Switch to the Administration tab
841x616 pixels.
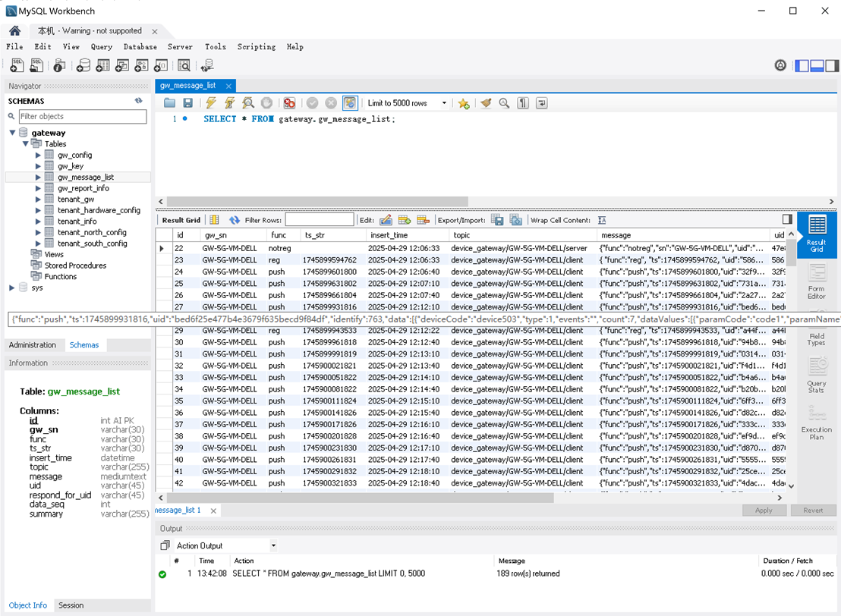point(32,344)
